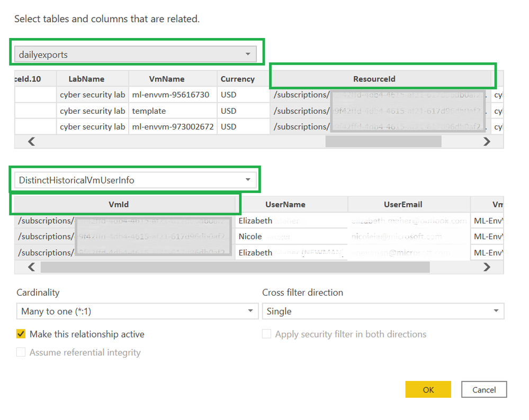Check Assume referential integrity option

coord(21,352)
